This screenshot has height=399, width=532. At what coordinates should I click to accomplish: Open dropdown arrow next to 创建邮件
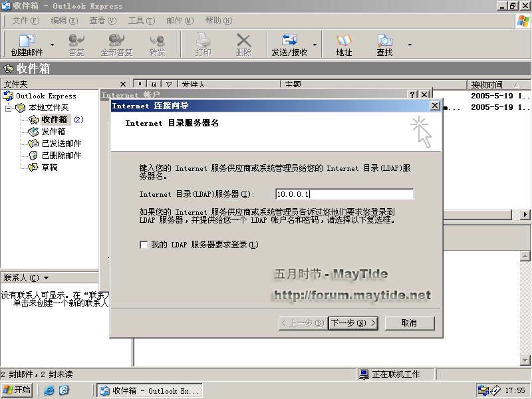(53, 45)
